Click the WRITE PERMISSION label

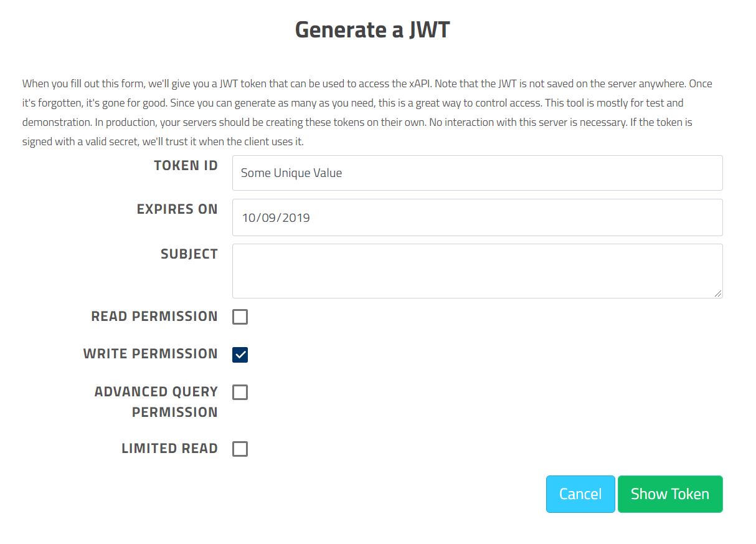[x=150, y=354]
